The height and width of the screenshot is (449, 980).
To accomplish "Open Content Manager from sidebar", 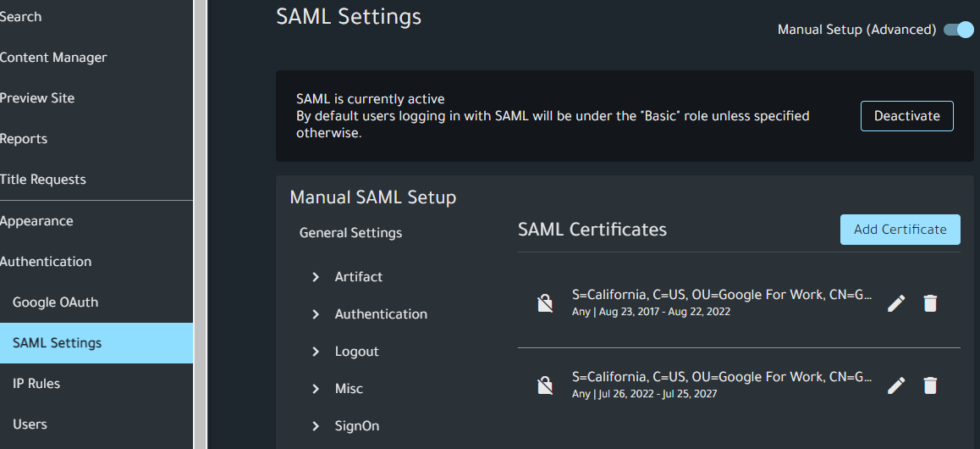I will tap(52, 58).
